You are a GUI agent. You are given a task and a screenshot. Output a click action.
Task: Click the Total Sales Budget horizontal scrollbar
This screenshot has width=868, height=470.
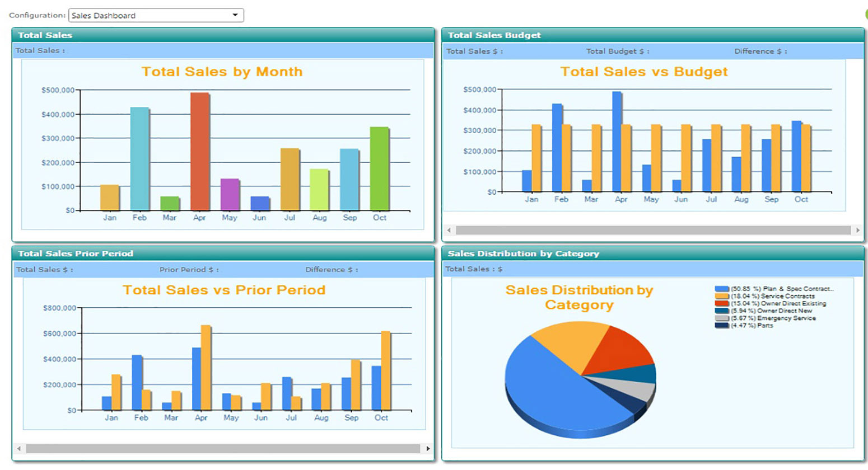[x=653, y=230]
